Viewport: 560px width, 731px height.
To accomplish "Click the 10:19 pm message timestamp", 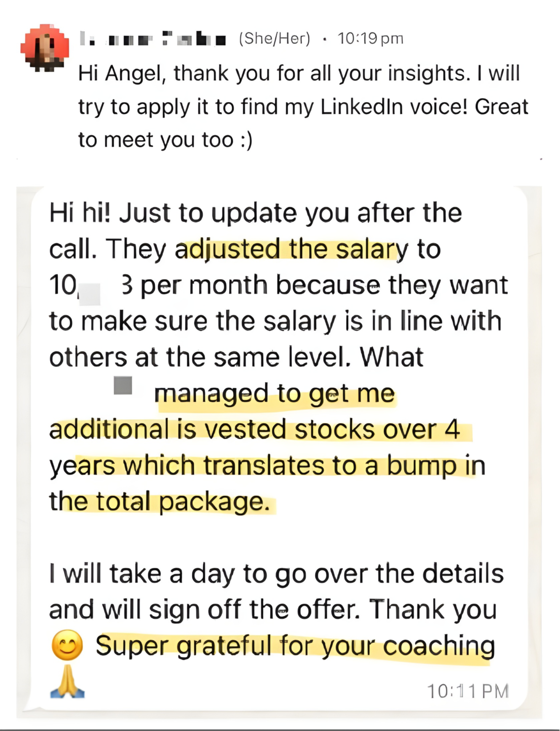I will [370, 39].
